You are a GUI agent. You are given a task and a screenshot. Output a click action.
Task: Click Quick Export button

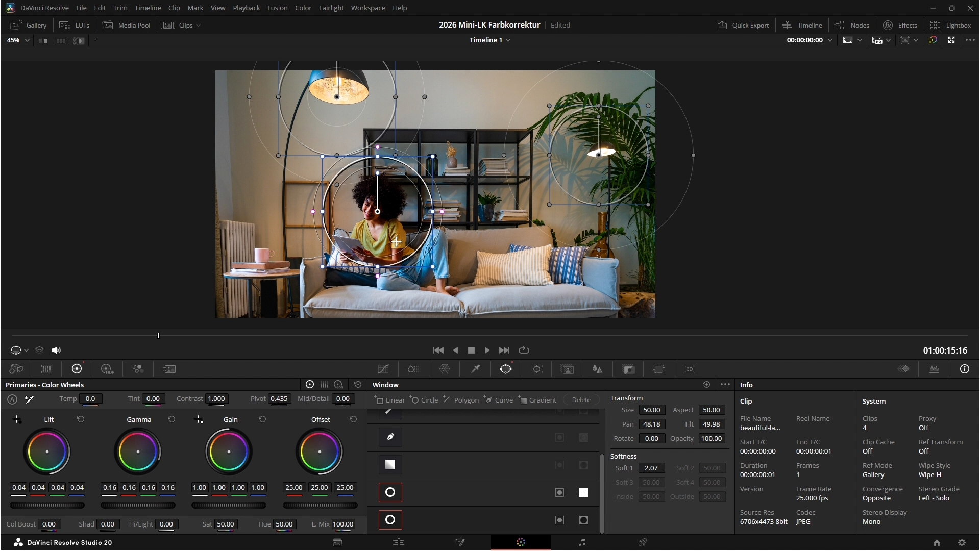[743, 26]
